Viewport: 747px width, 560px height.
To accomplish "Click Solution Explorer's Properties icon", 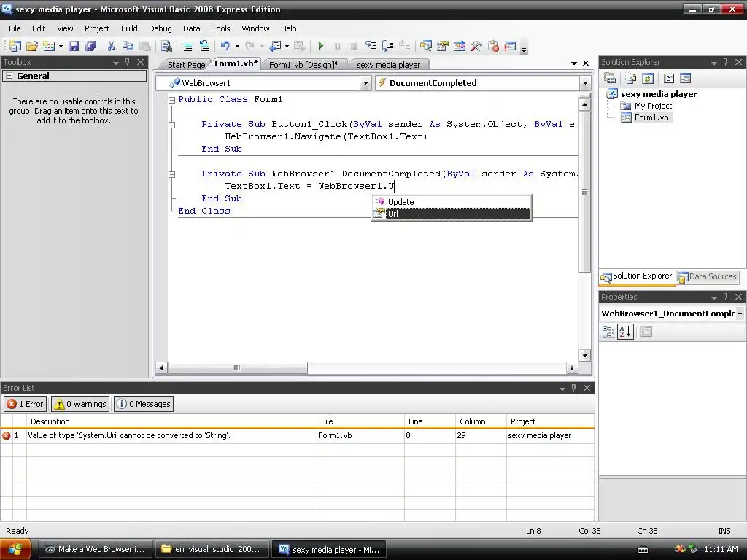I will point(610,78).
